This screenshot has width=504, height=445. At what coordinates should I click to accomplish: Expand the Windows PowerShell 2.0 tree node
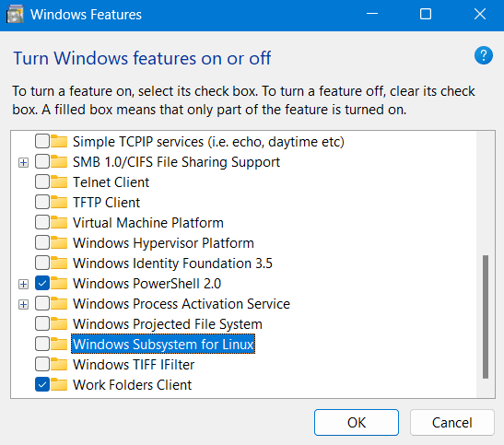pos(23,284)
